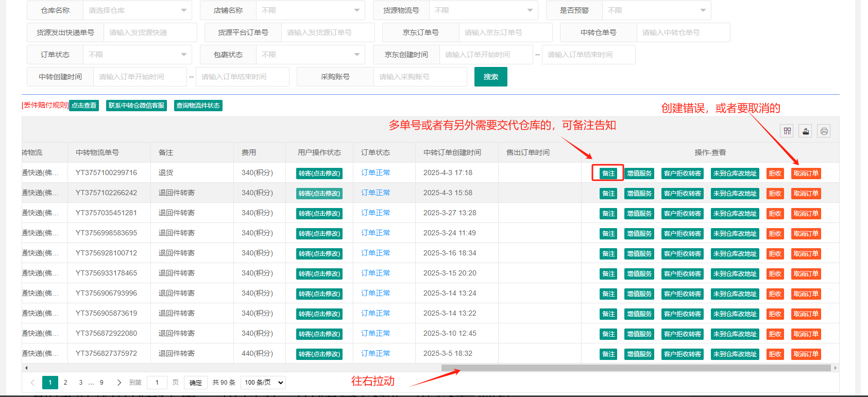Click the print table icon

click(824, 131)
